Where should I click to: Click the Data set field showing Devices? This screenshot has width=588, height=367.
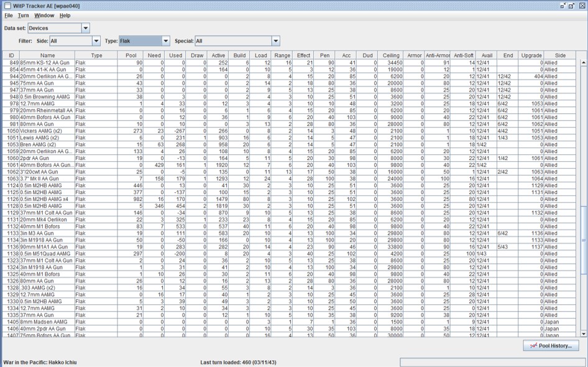point(55,28)
